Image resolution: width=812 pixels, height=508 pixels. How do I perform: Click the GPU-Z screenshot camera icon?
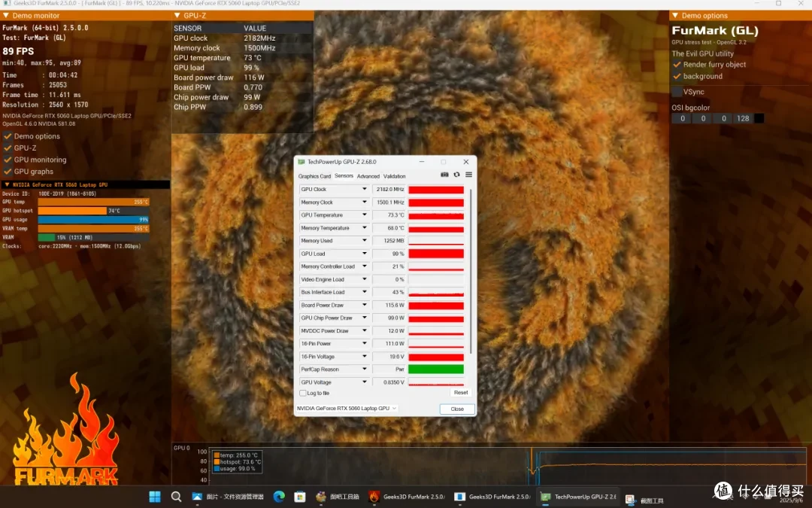click(x=444, y=175)
